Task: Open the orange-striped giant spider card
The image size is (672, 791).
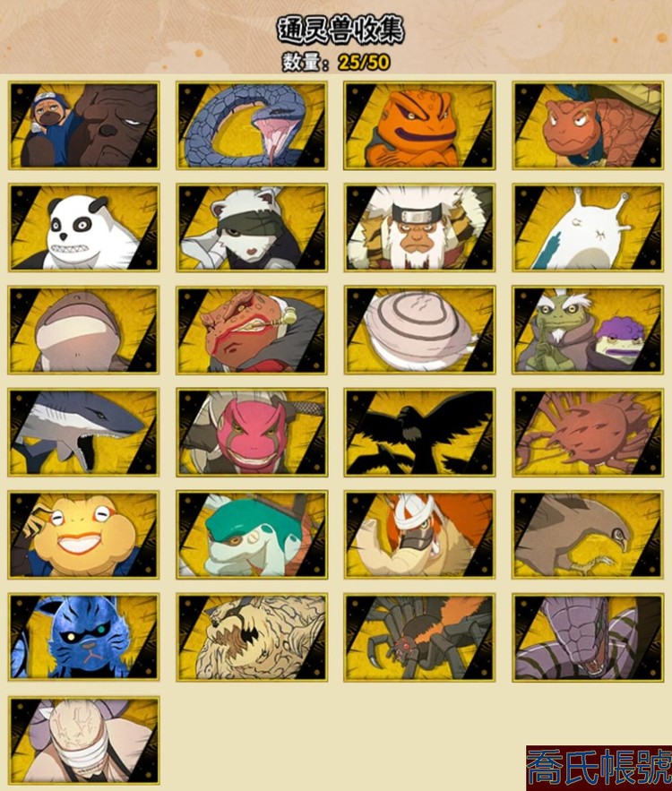Action: tap(419, 637)
